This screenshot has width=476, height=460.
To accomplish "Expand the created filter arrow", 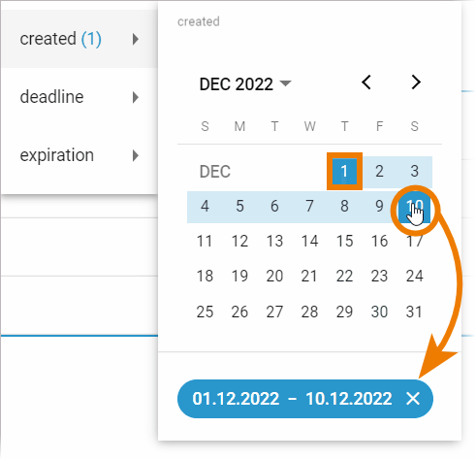I will 136,39.
